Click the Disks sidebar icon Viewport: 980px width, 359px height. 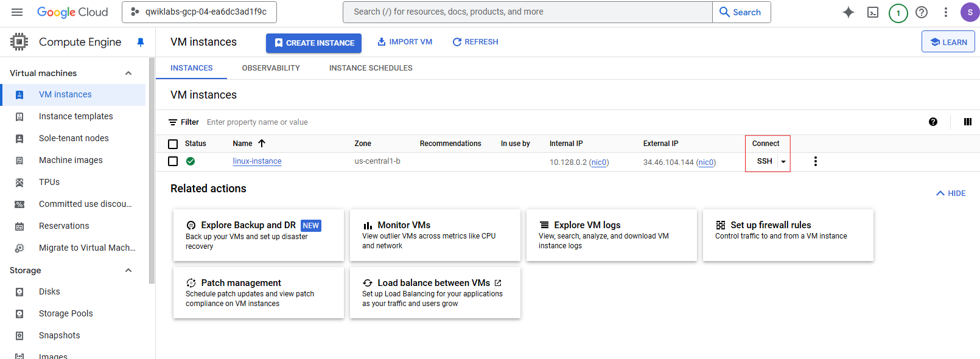(19, 292)
